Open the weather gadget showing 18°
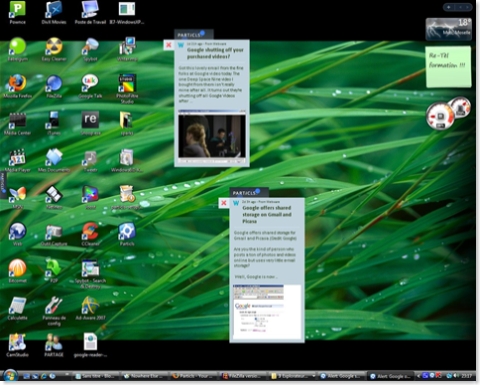 pyautogui.click(x=448, y=29)
